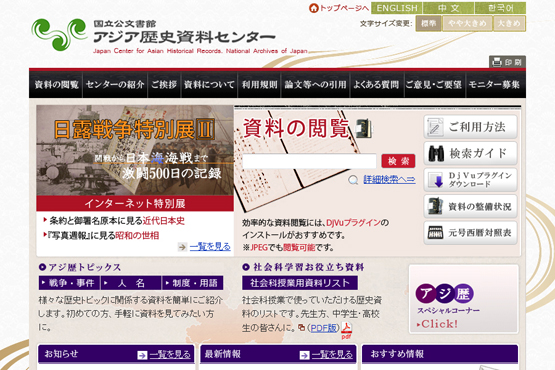
Task: Go to トップページへ link
Action: pyautogui.click(x=344, y=8)
